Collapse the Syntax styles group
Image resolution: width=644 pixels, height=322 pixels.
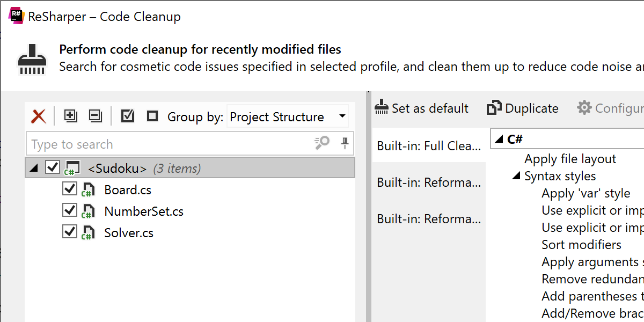(516, 176)
